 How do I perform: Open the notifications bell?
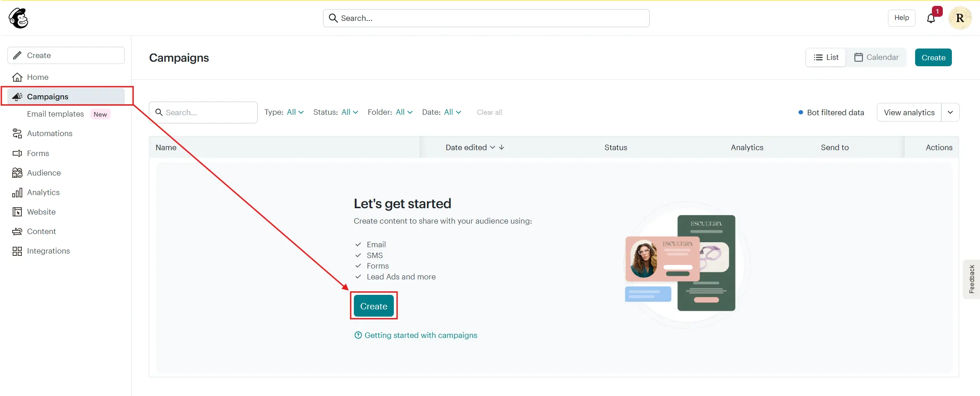coord(931,18)
